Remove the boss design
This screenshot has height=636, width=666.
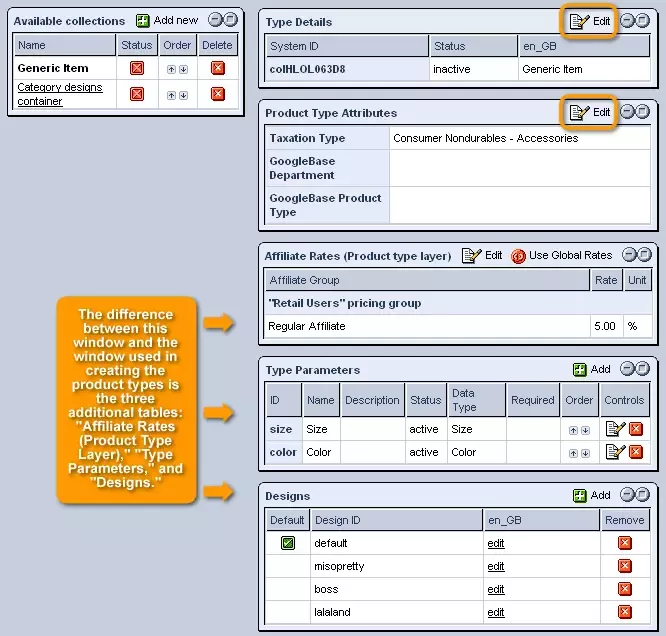(625, 589)
